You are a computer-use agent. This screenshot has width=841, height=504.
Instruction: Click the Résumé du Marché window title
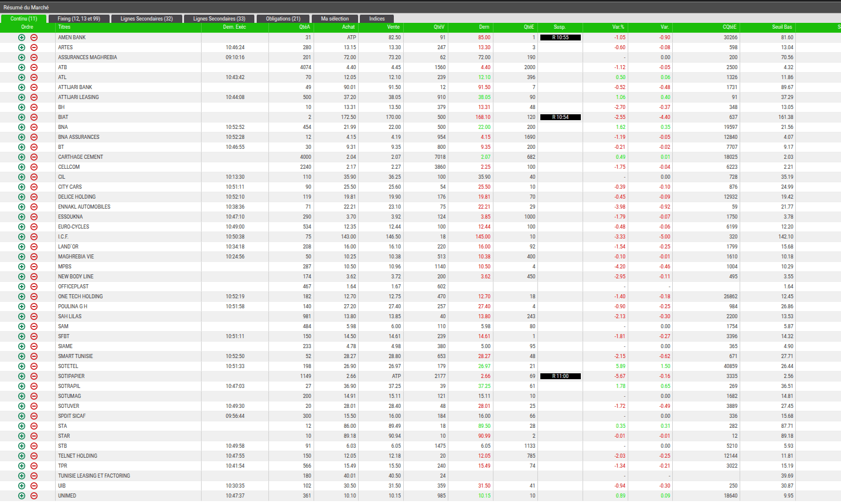[26, 8]
